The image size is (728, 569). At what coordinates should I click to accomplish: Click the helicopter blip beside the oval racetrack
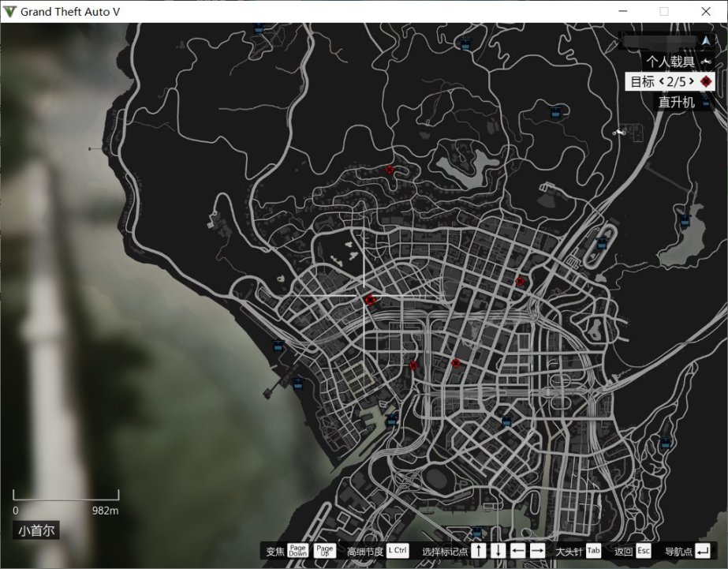pos(602,242)
